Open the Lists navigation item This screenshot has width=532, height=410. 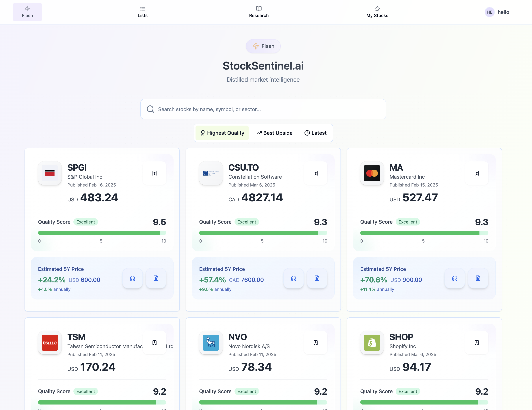[x=142, y=12]
